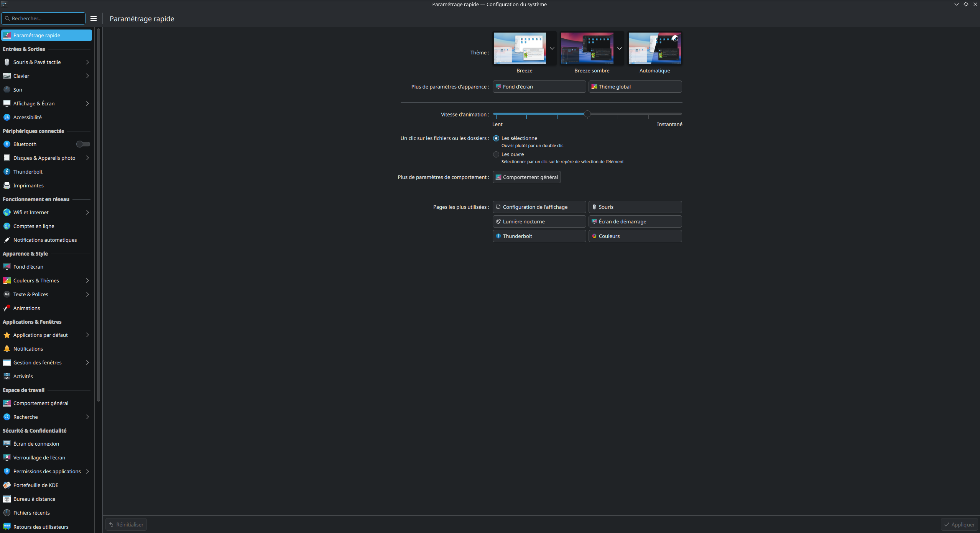980x533 pixels.
Task: Click the shield icon beside Permissions des applications
Action: (7, 471)
